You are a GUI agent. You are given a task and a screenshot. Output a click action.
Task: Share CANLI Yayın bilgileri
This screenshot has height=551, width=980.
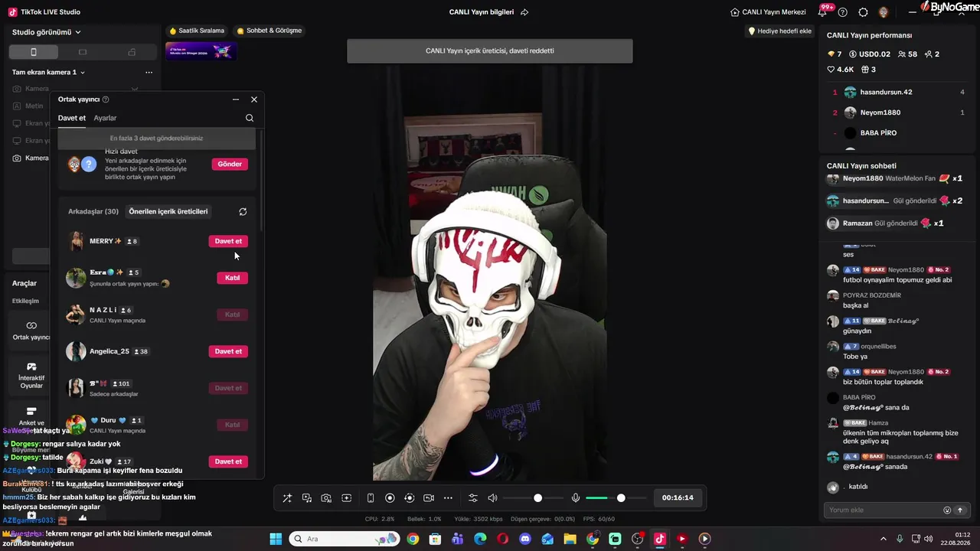(x=524, y=12)
